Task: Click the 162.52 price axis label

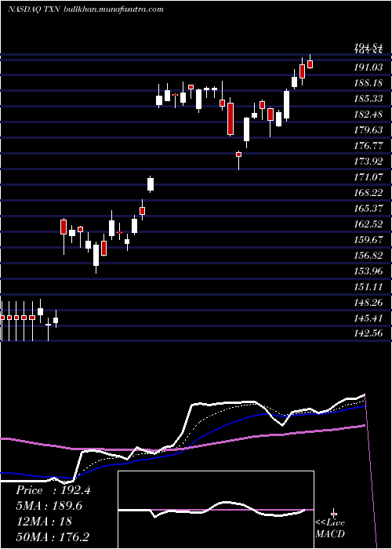Action: 368,224
